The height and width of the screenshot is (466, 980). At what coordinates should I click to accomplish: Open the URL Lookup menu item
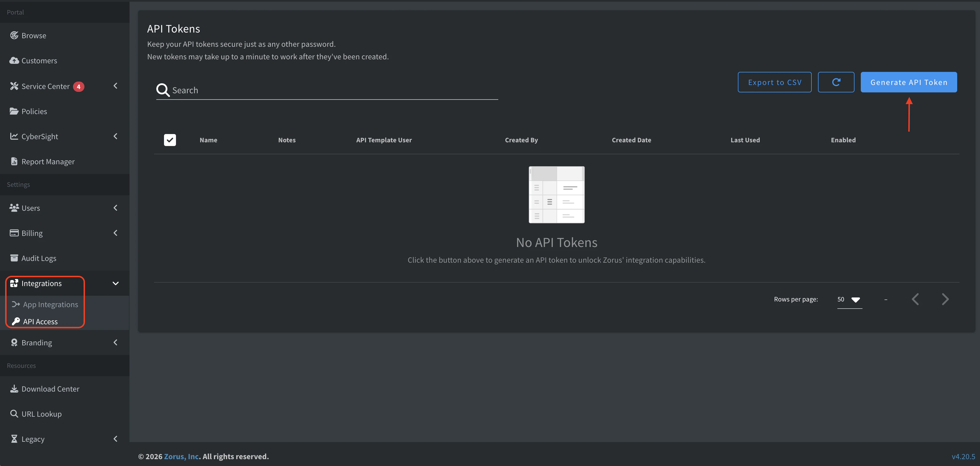coord(41,414)
